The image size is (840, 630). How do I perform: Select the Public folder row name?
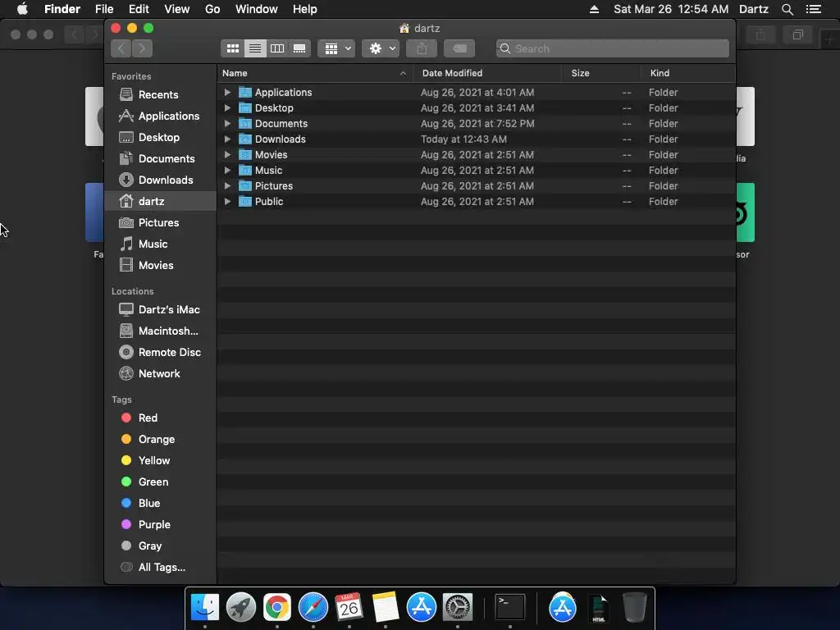(269, 202)
